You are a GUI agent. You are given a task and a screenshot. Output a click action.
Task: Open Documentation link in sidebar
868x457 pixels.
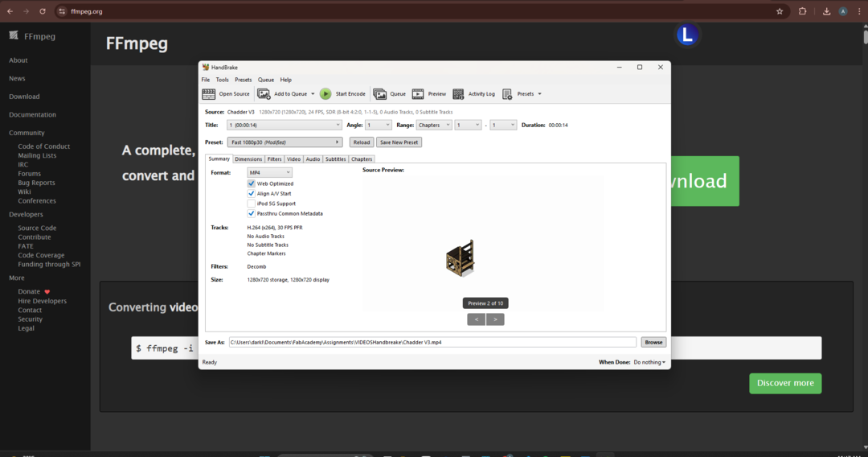coord(32,115)
